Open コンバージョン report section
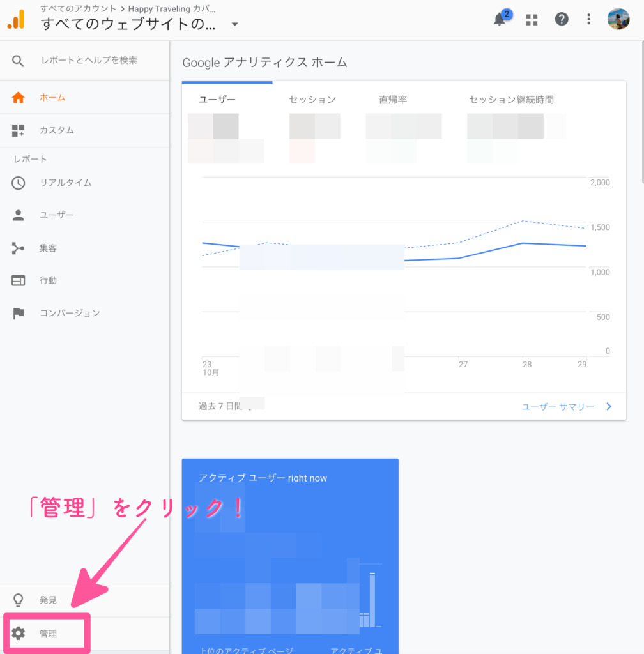 (85, 313)
